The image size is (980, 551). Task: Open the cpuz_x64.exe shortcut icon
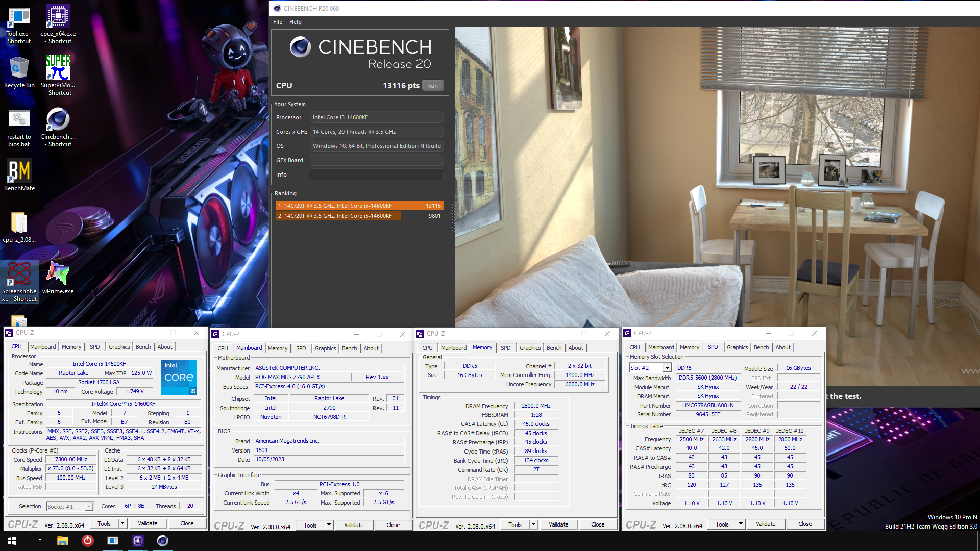point(58,24)
